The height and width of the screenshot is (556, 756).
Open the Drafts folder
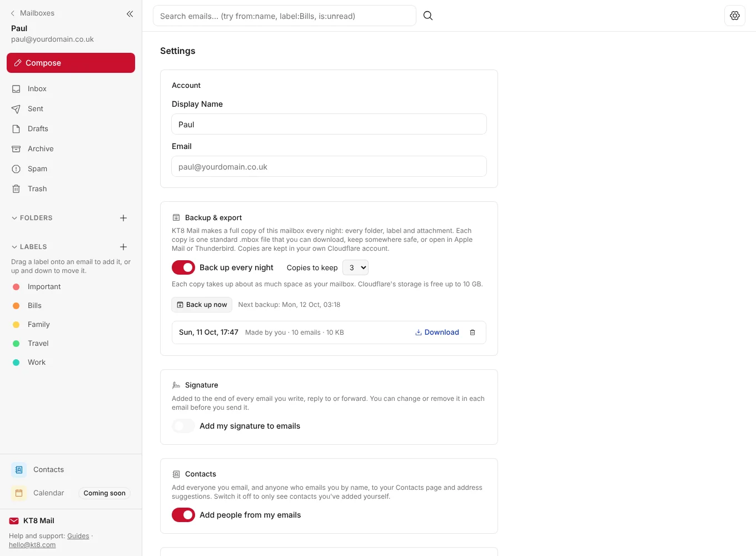click(71, 129)
